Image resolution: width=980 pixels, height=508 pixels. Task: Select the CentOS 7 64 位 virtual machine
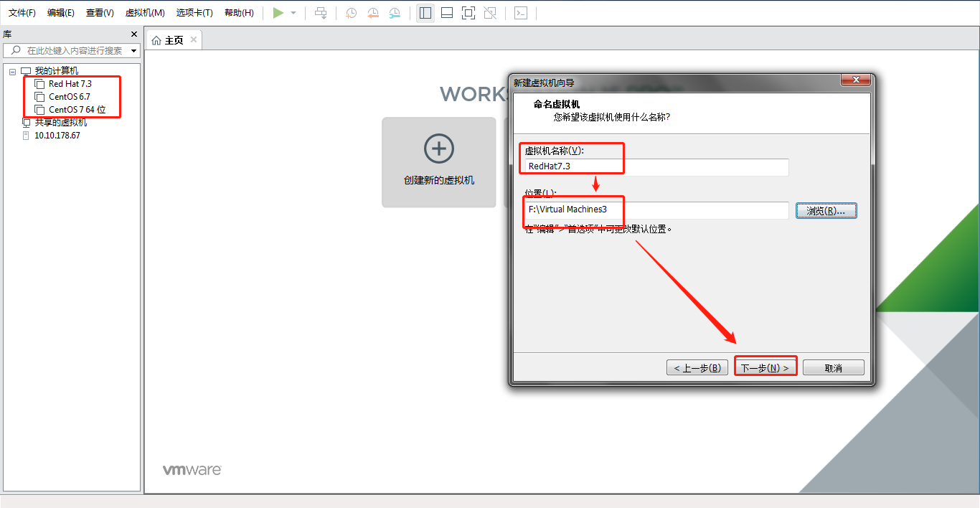pyautogui.click(x=77, y=110)
